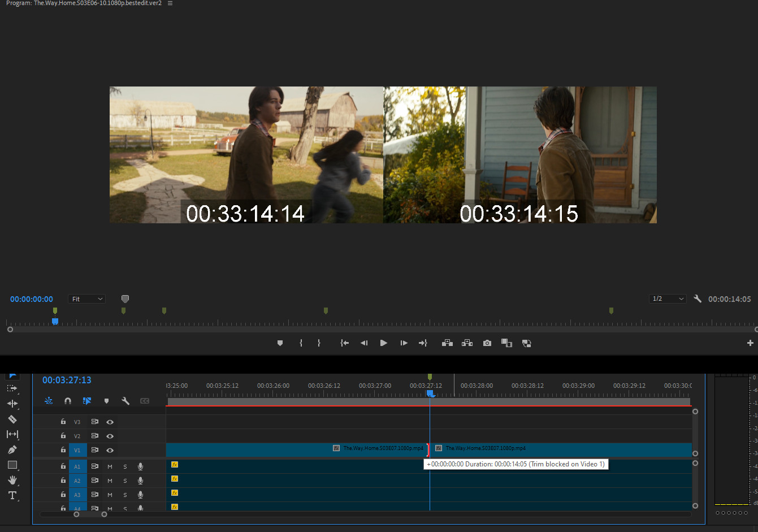The height and width of the screenshot is (532, 758).
Task: Toggle Proxies button
Action: (x=526, y=343)
